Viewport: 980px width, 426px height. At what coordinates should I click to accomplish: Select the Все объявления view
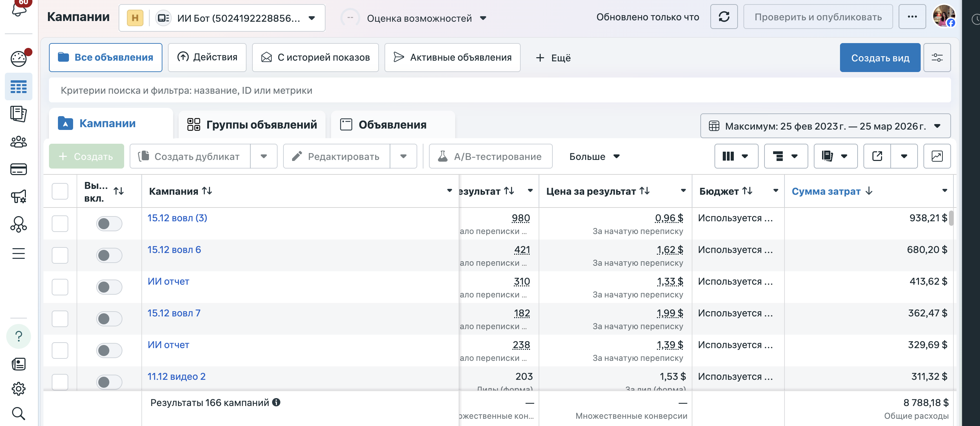(x=106, y=58)
